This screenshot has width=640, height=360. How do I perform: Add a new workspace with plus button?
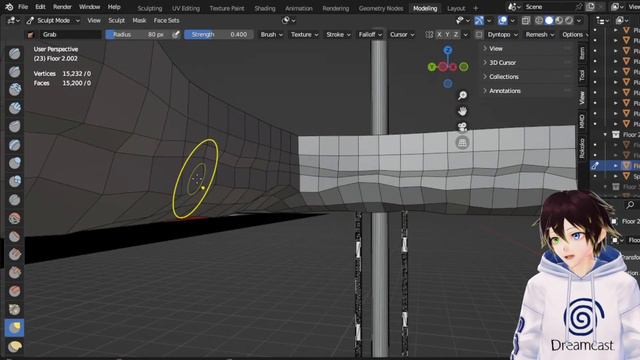(476, 8)
